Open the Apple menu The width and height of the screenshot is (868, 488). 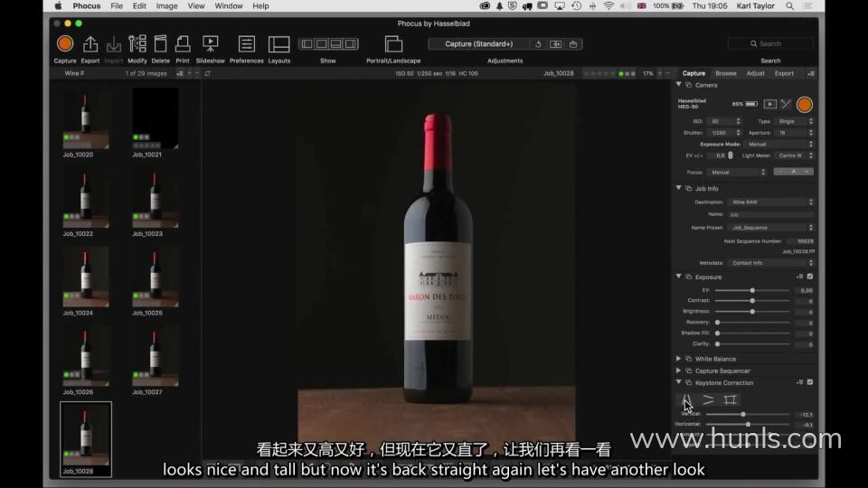[x=58, y=6]
